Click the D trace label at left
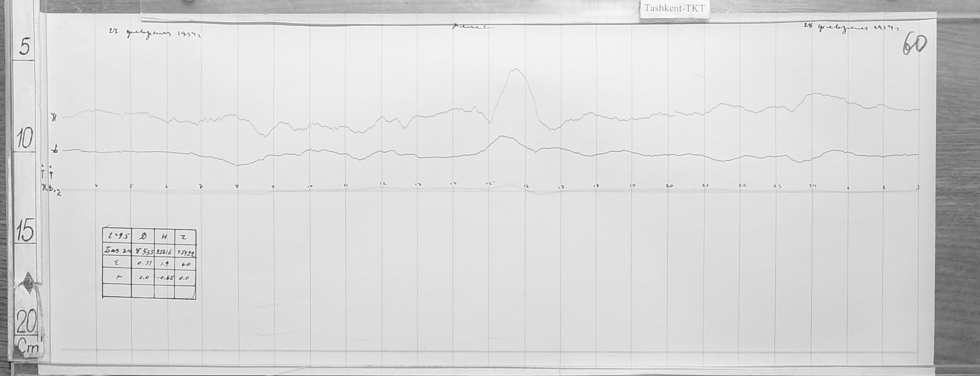This screenshot has height=376, width=980. [55, 151]
